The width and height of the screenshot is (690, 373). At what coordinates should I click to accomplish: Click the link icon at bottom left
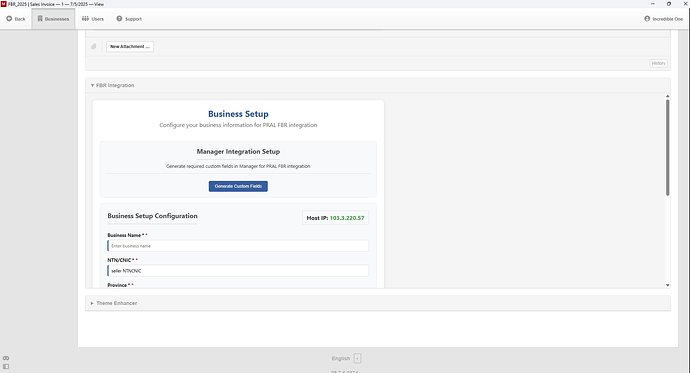(6, 358)
